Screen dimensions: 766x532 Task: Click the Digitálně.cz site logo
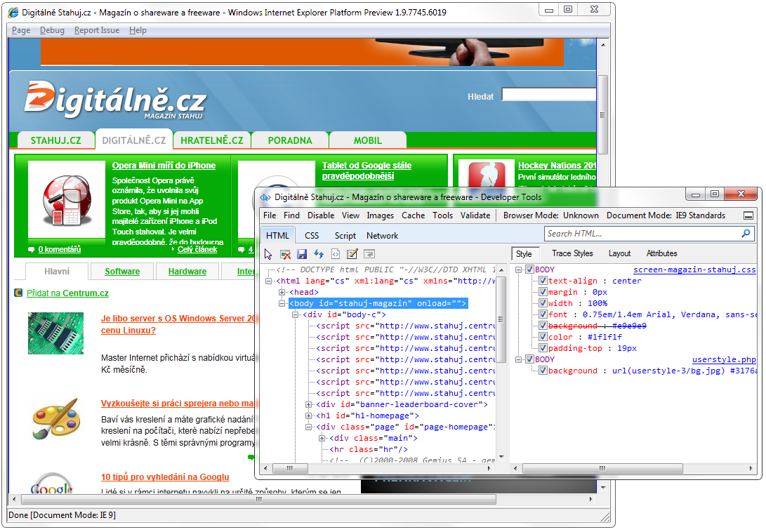tap(115, 101)
